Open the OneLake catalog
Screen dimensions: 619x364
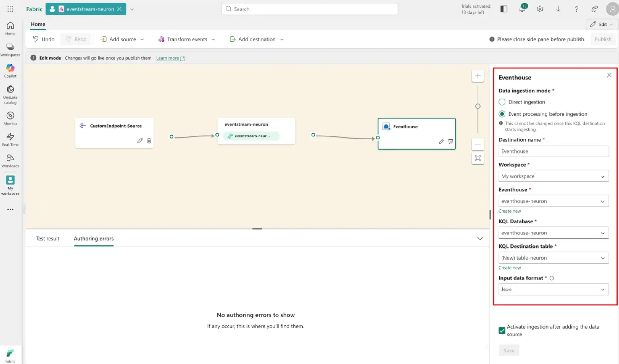point(10,93)
